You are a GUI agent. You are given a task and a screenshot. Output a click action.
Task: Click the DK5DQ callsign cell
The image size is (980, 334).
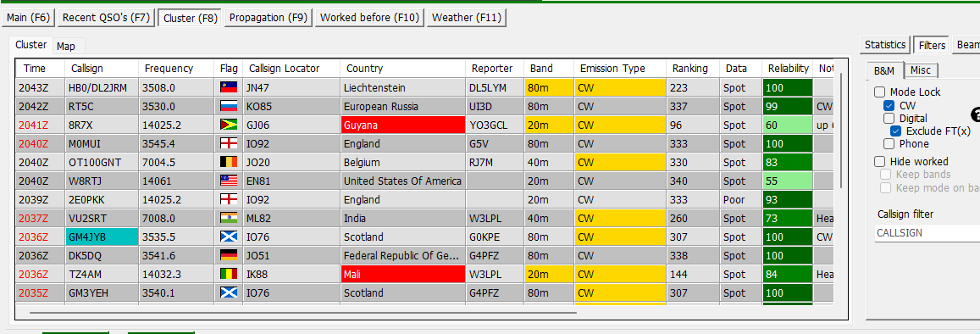pyautogui.click(x=102, y=256)
